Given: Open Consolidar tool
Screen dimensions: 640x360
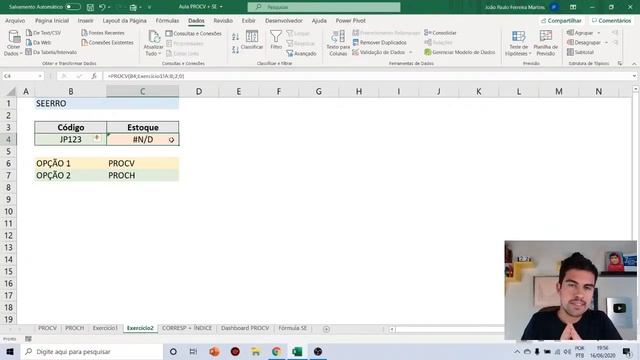Looking at the screenshot, I should (440, 33).
